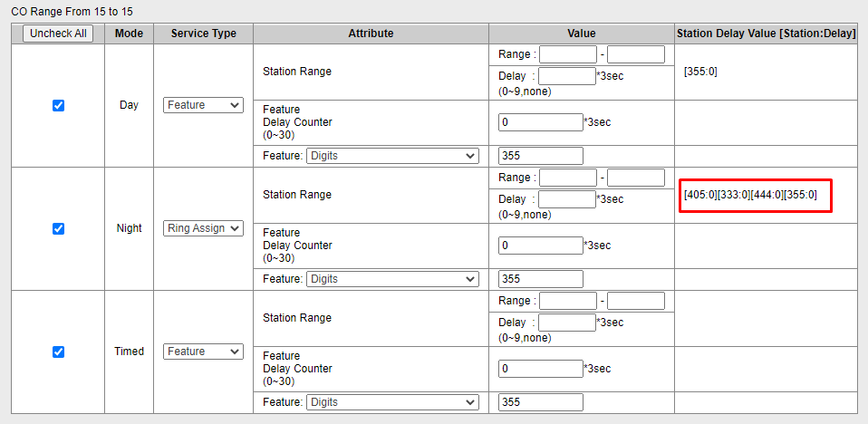The height and width of the screenshot is (424, 868).
Task: Open Day mode Service Type dropdown
Action: click(204, 105)
